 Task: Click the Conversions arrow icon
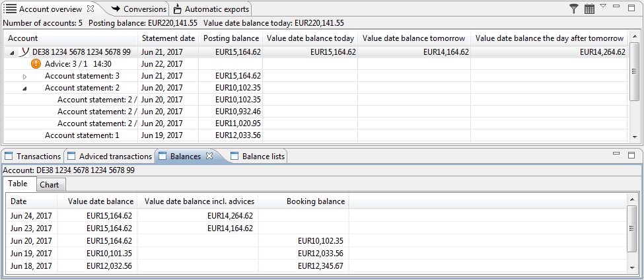116,9
